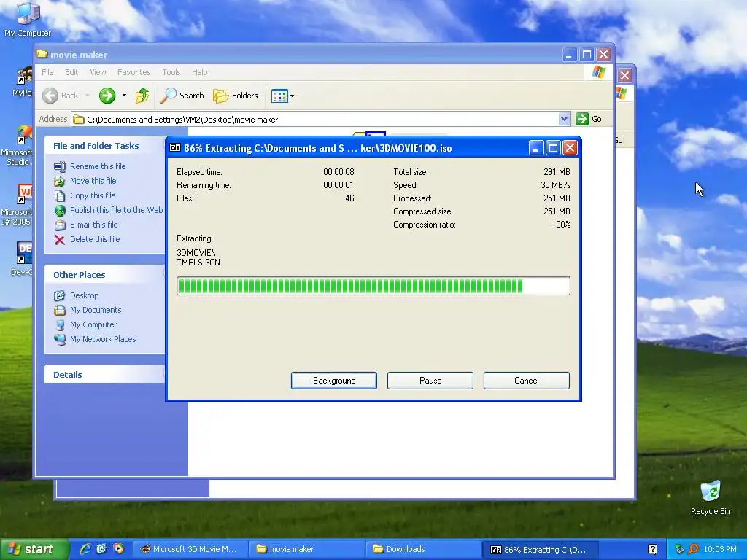Image resolution: width=747 pixels, height=560 pixels.
Task: Click the Go button beside address bar
Action: (x=589, y=119)
